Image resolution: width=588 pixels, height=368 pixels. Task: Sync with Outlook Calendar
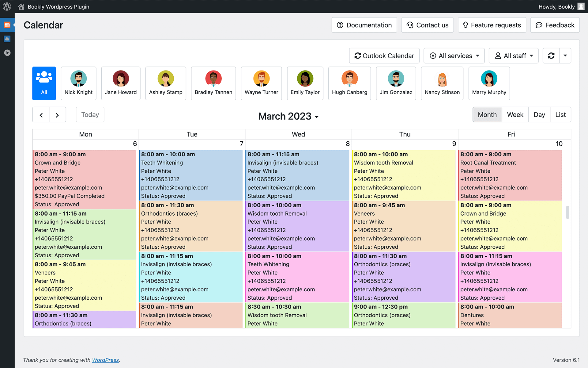384,56
